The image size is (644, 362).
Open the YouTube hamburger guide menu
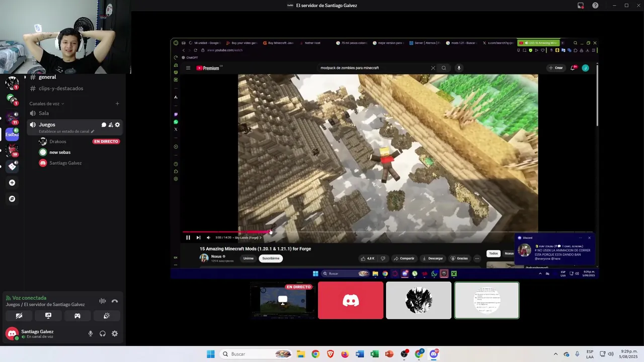coord(188,68)
